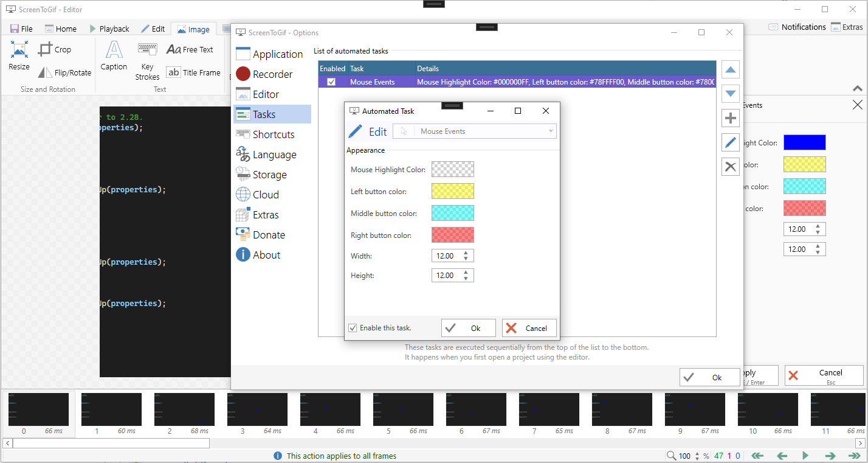Viewport: 868px width, 463px height.
Task: Add a new automated task
Action: (x=731, y=118)
